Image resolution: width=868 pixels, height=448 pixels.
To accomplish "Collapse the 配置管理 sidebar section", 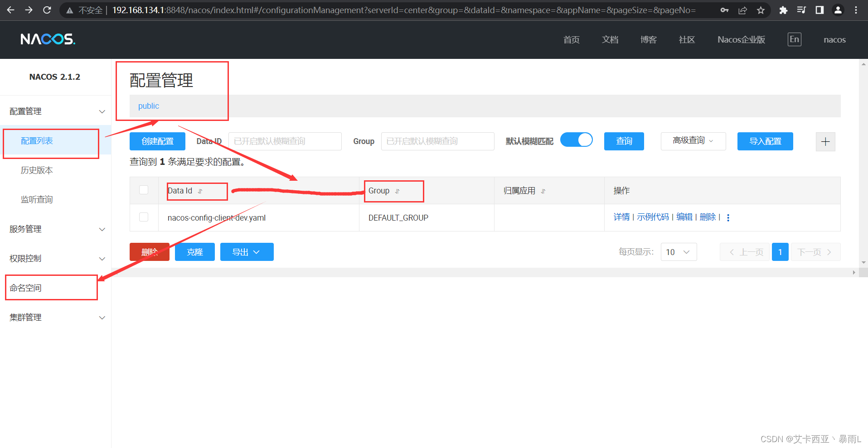I will (102, 111).
